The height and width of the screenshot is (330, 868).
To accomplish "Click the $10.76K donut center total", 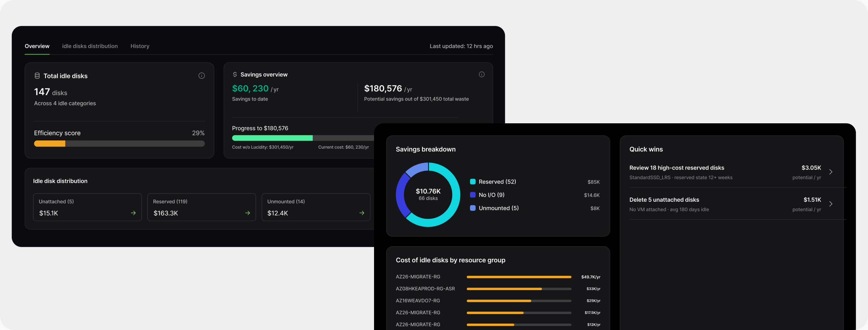I will (x=428, y=191).
